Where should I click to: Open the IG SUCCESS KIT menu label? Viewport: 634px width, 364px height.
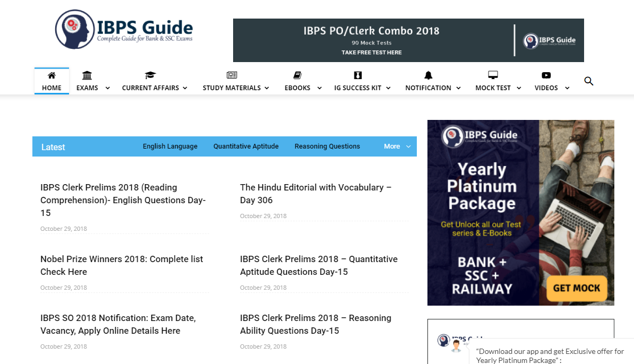[358, 88]
